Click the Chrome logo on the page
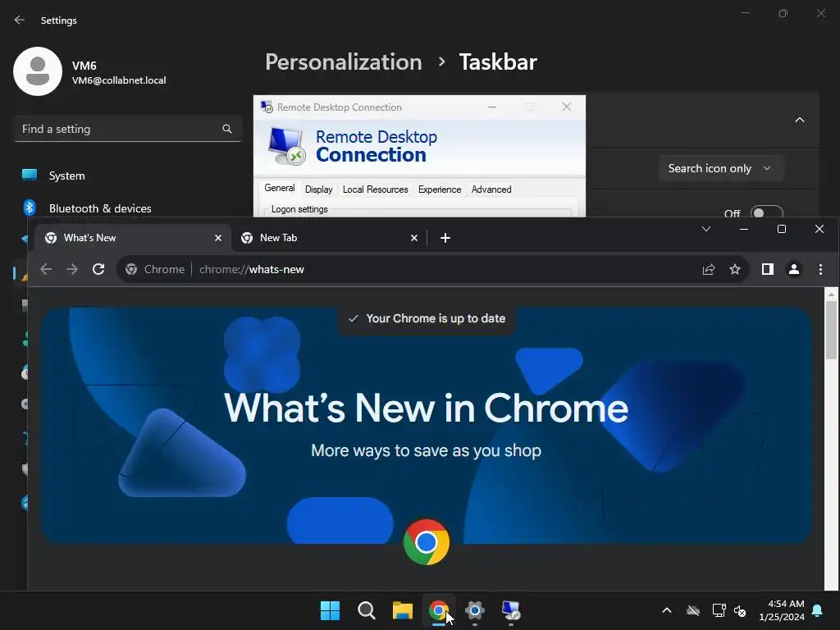 427,542
